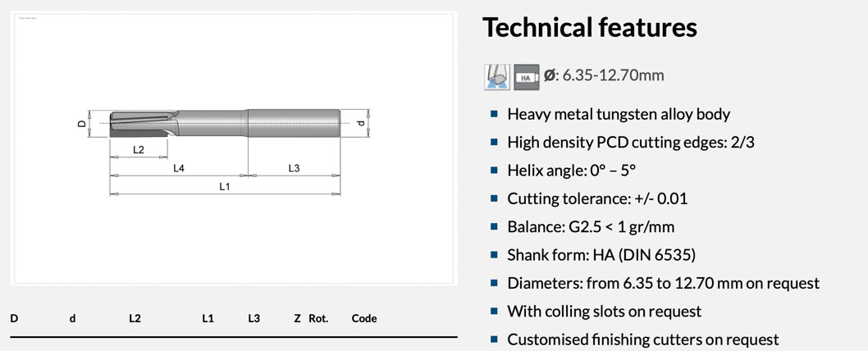Click the Code column header
Viewport: 868px width, 351px height.
tap(364, 318)
